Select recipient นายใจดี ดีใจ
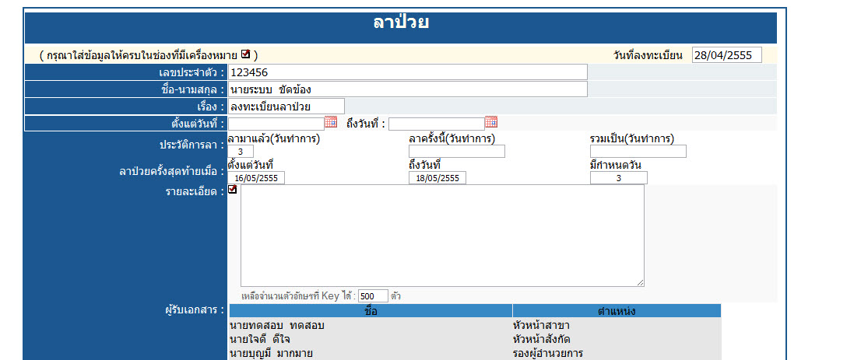Viewport: 868px width, 360px height. (260, 339)
